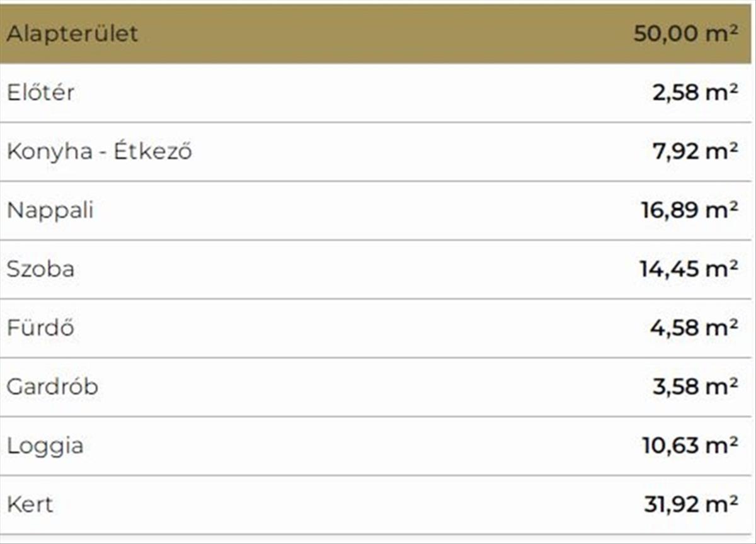Click the 31,92 m² value
The height and width of the screenshot is (544, 756).
(x=690, y=504)
